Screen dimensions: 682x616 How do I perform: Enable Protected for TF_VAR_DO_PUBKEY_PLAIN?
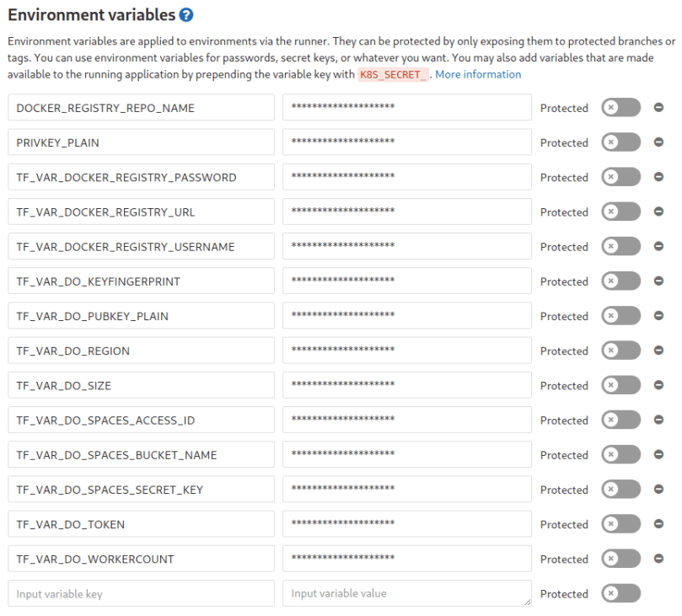(620, 316)
